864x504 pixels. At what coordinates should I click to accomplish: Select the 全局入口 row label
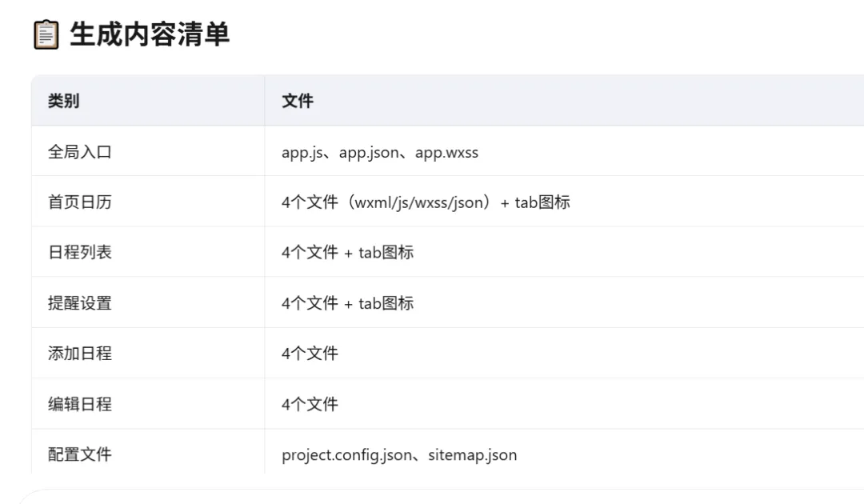click(x=80, y=151)
